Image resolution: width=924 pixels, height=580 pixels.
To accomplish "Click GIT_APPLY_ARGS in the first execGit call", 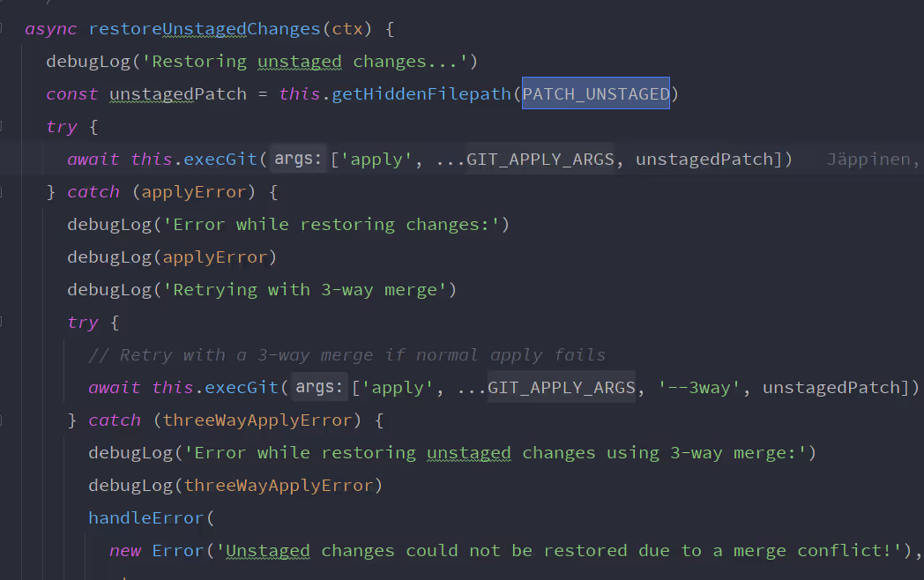I will [x=540, y=160].
